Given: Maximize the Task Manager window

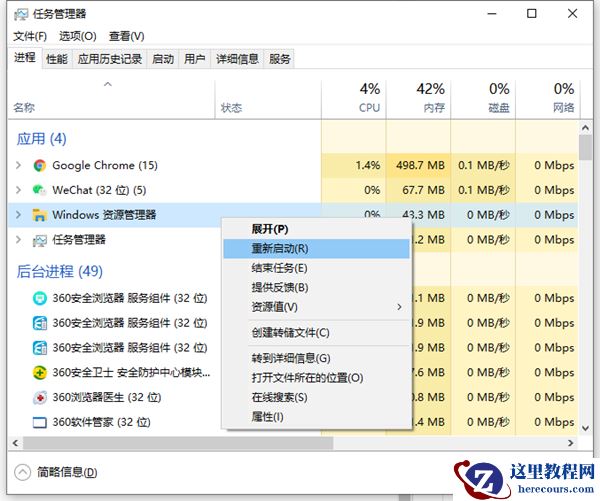Looking at the screenshot, I should pos(532,14).
